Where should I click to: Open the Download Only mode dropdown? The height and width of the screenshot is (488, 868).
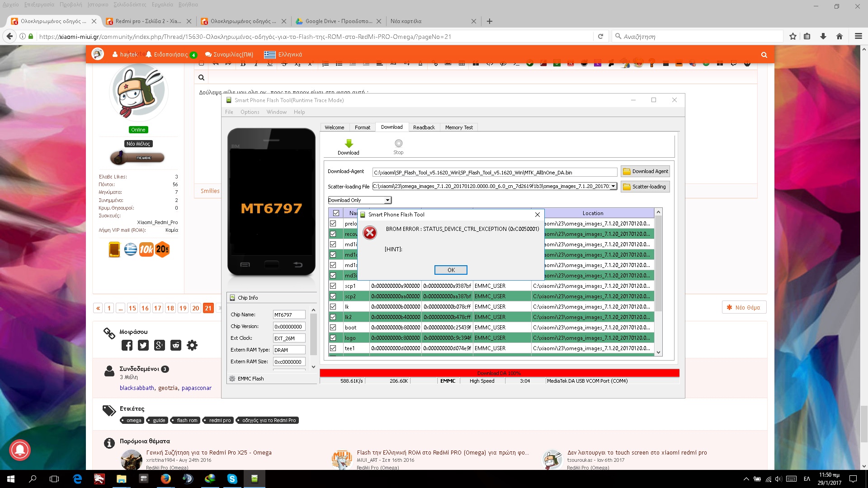(387, 200)
